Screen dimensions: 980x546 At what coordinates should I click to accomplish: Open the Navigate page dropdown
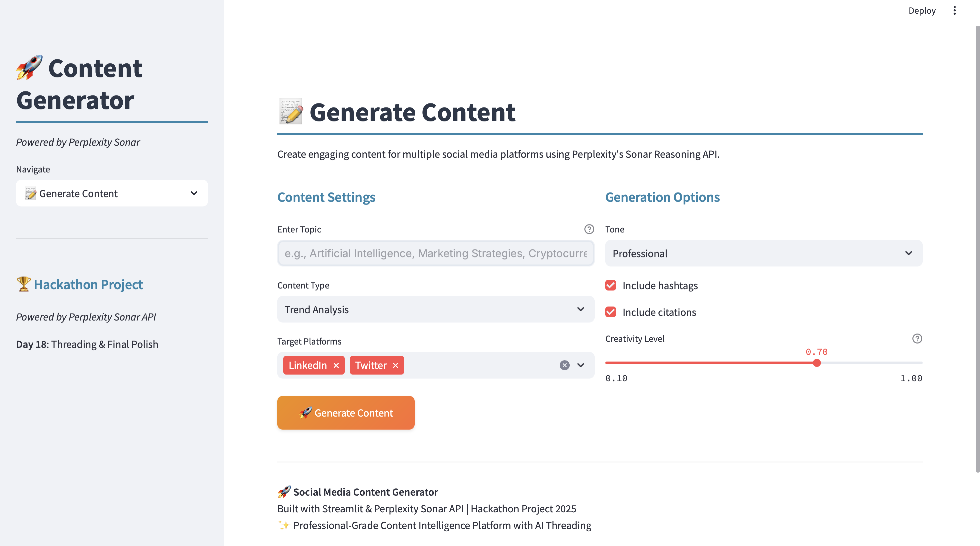112,193
